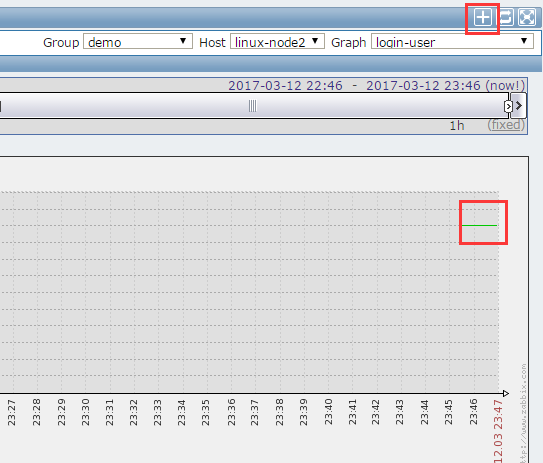Click the refresh arrows icon in header
This screenshot has height=463, width=543.
coord(506,17)
